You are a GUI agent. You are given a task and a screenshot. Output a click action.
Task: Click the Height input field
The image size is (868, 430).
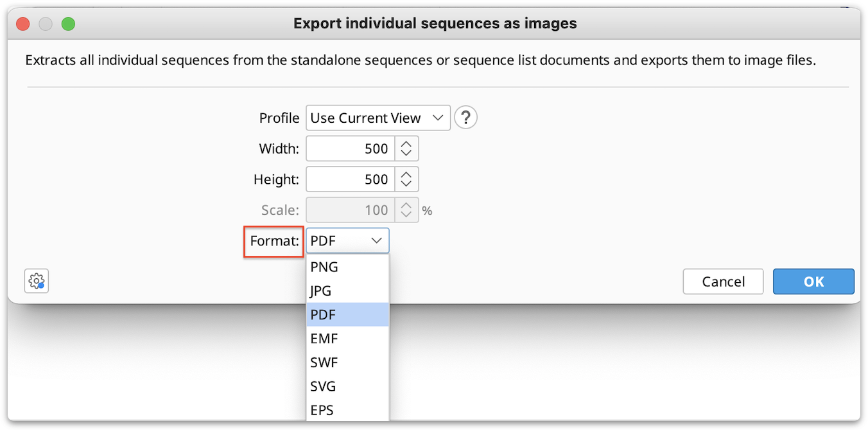pyautogui.click(x=350, y=179)
